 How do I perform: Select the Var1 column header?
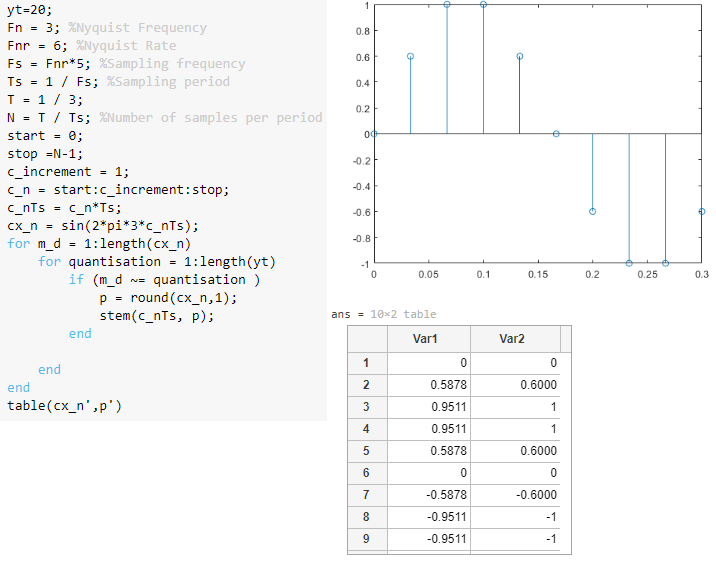click(x=428, y=339)
